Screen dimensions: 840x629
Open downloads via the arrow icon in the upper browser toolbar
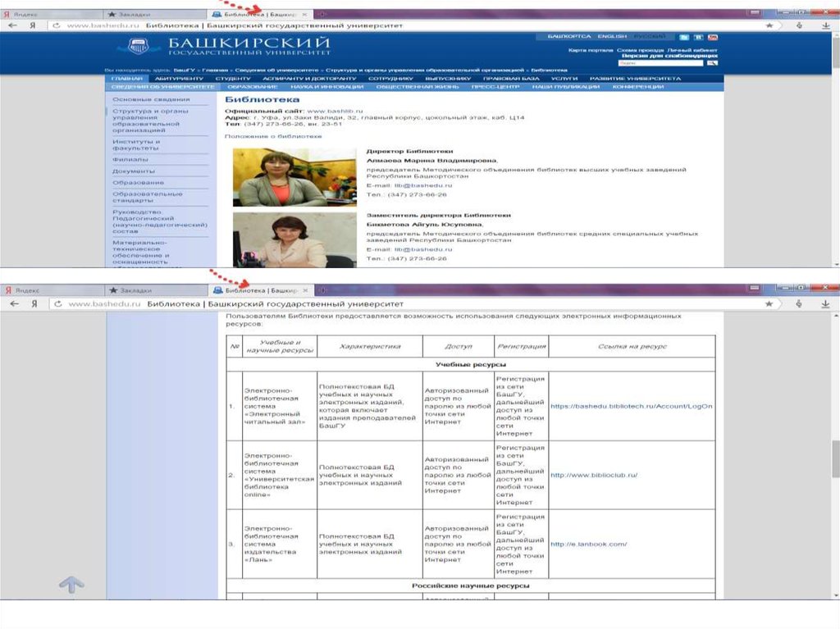tap(826, 26)
